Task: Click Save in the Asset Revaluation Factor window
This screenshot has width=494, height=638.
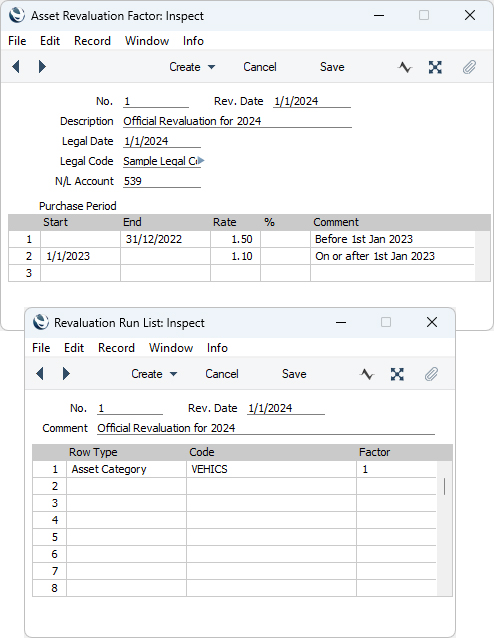Action: tap(332, 67)
